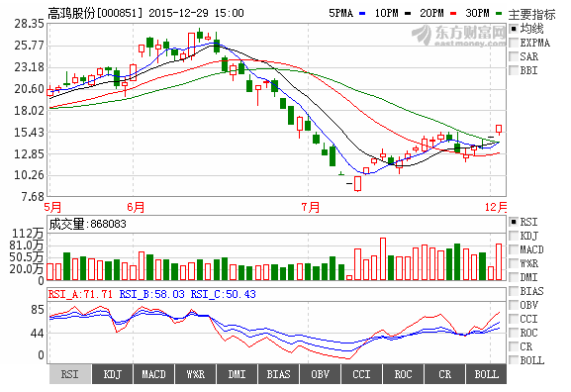Click the 112万 volume axis label
The height and width of the screenshot is (392, 571).
point(28,234)
